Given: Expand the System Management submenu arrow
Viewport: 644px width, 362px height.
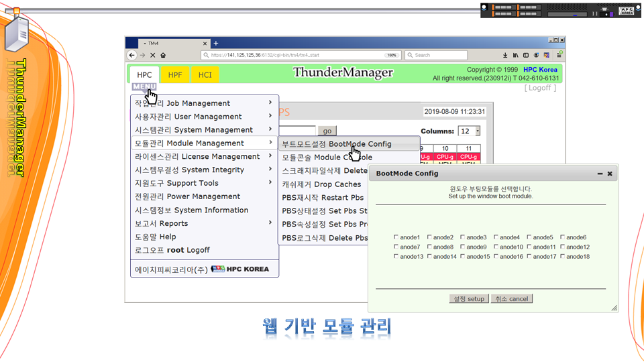Looking at the screenshot, I should pos(270,129).
